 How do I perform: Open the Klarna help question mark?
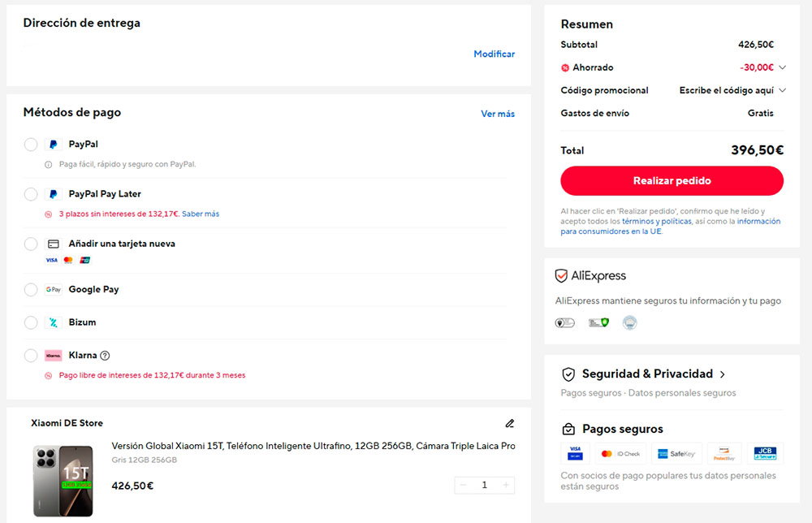point(105,356)
